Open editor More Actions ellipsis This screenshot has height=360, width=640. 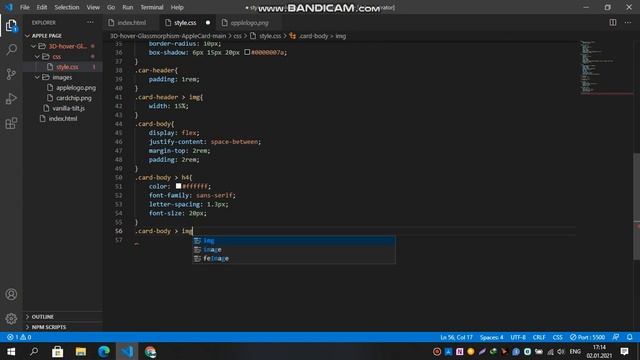click(628, 22)
